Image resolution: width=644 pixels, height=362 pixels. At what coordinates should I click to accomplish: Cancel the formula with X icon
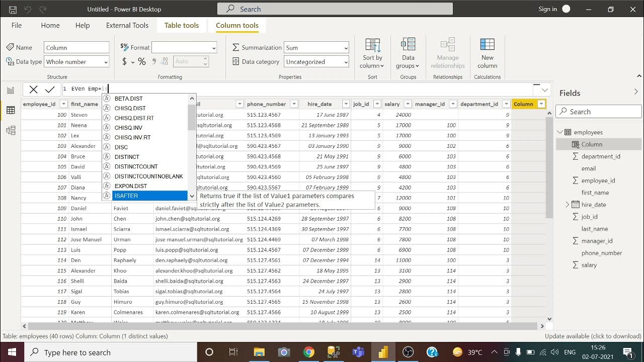[x=33, y=89]
